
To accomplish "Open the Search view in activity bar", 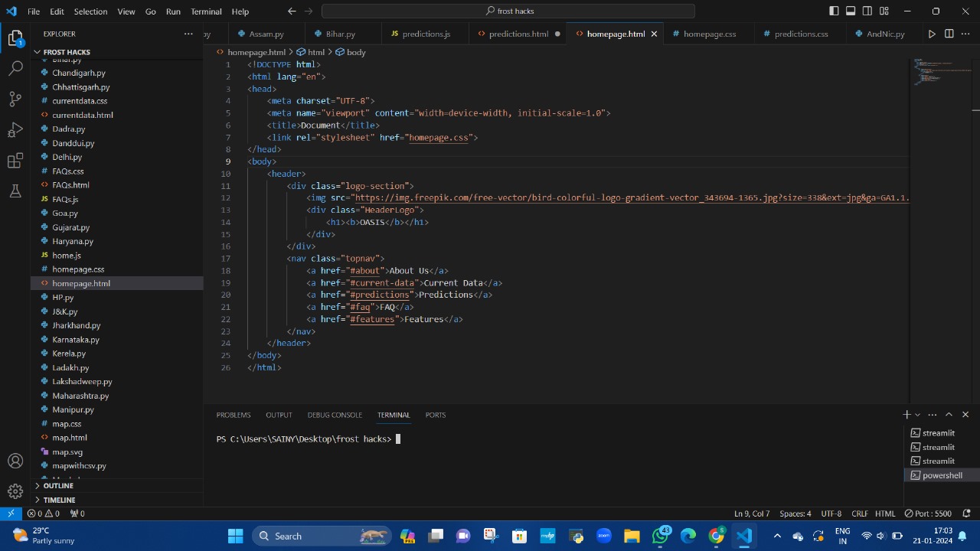I will [x=15, y=68].
